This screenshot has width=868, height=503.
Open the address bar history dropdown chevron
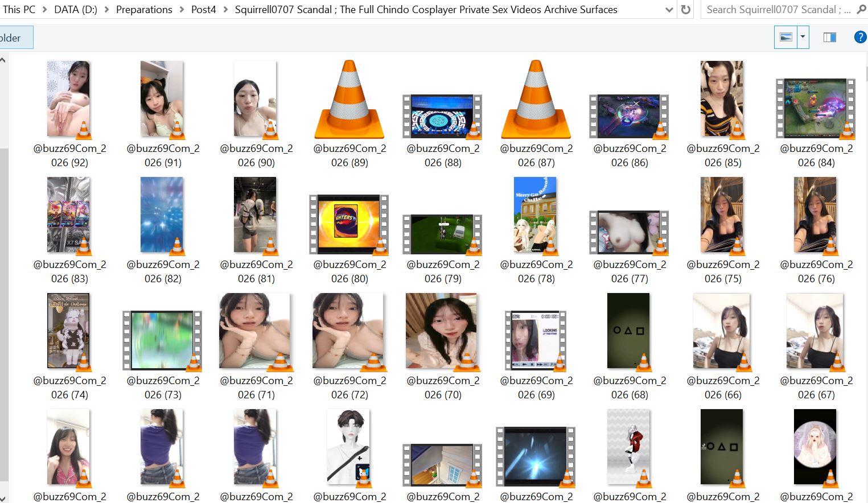coord(669,9)
